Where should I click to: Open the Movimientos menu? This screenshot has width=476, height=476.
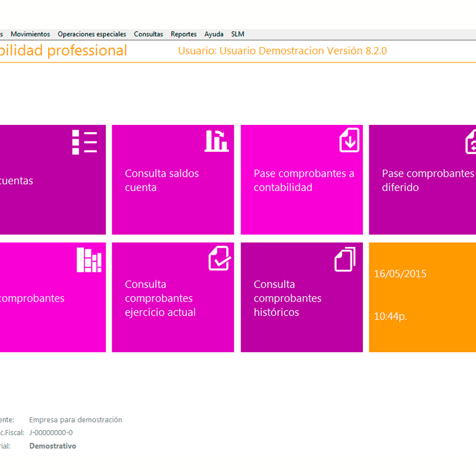pos(30,34)
